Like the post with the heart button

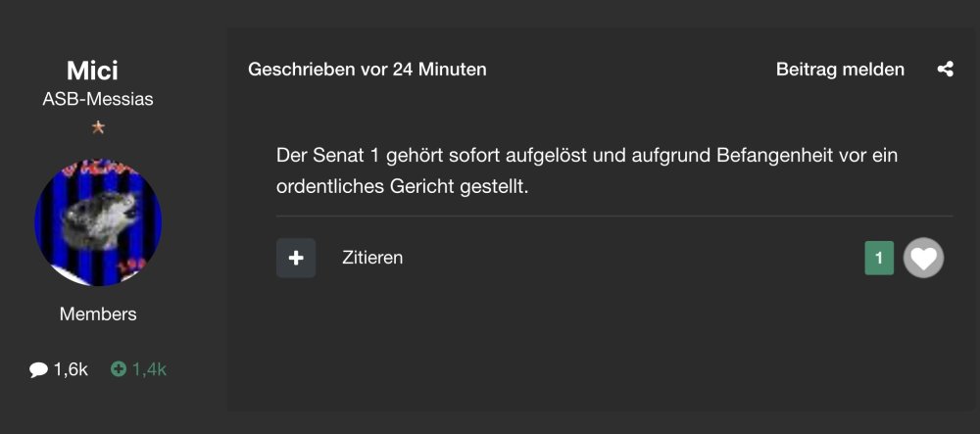pos(923,259)
